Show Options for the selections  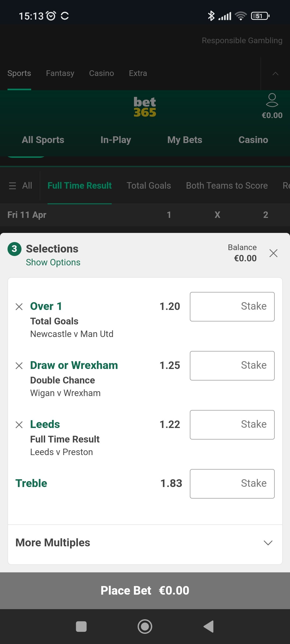(x=53, y=262)
